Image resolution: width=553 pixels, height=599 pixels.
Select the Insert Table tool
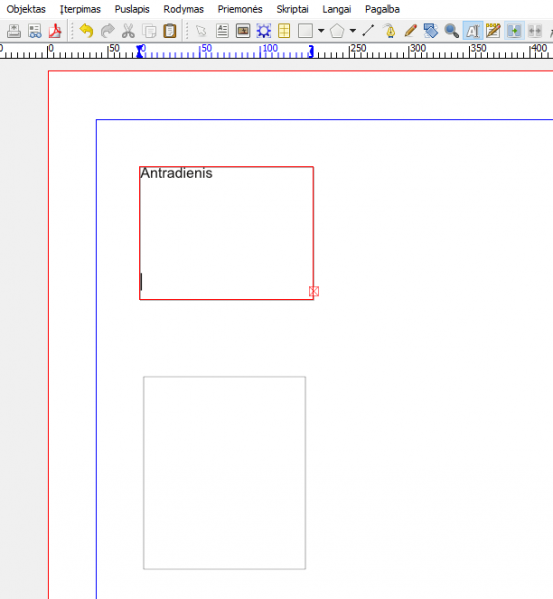(x=284, y=31)
